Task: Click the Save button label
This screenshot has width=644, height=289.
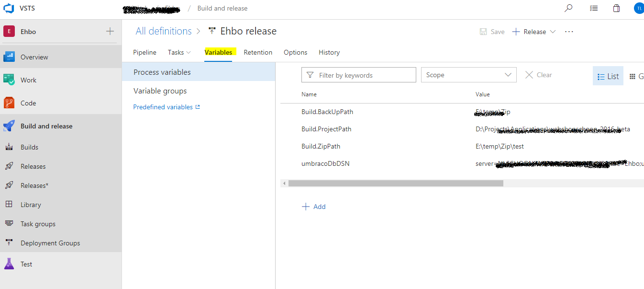Action: pyautogui.click(x=498, y=32)
